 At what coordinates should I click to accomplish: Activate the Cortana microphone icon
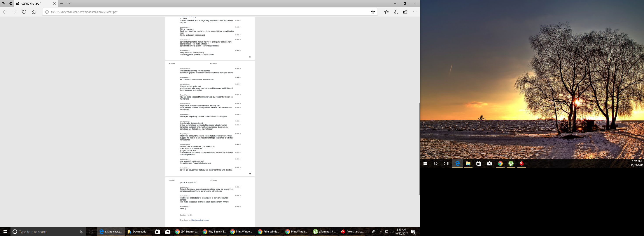81,231
